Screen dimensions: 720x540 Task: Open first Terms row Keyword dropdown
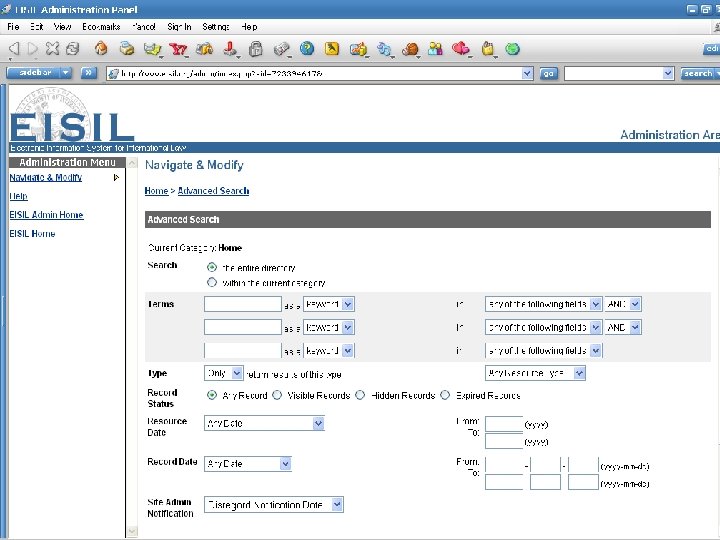[328, 304]
